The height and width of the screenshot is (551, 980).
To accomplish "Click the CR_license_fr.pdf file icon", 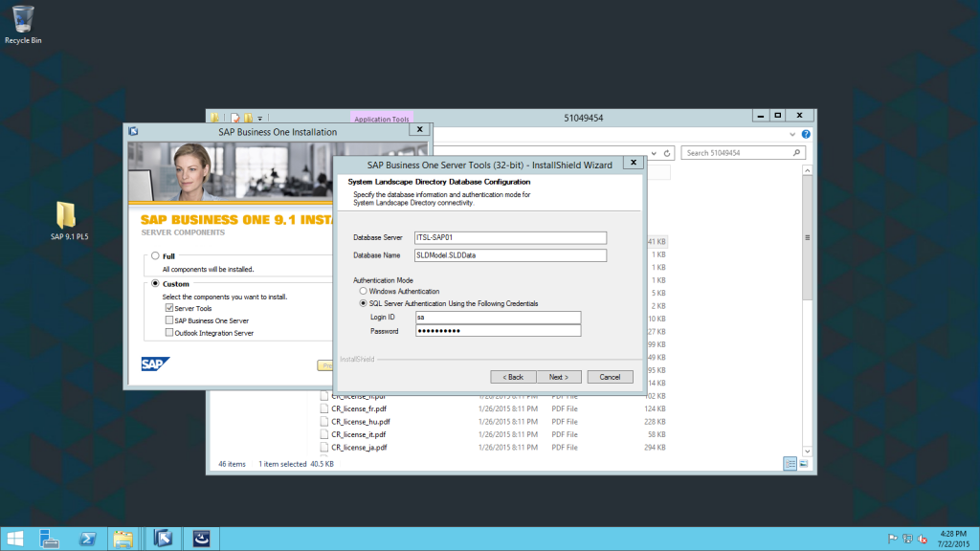I will pos(323,408).
